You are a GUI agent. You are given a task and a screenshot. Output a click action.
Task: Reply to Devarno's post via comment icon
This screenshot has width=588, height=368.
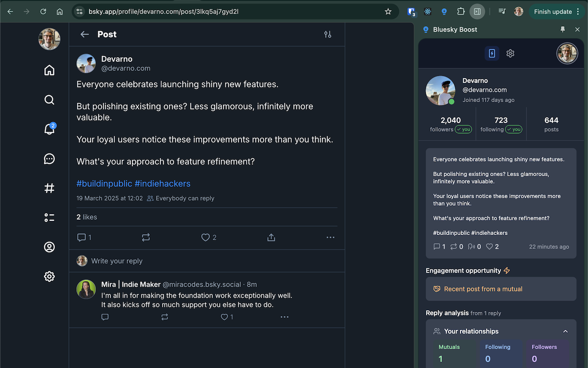click(84, 237)
